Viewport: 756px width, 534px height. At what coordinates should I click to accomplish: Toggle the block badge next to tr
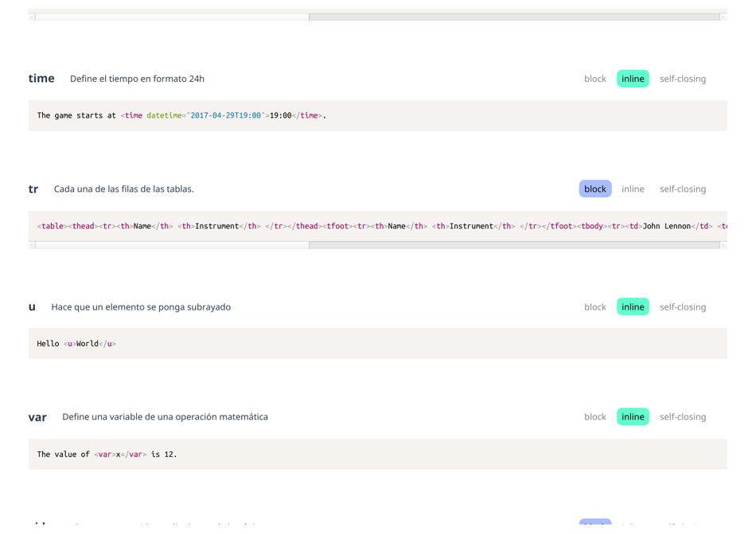pos(594,189)
